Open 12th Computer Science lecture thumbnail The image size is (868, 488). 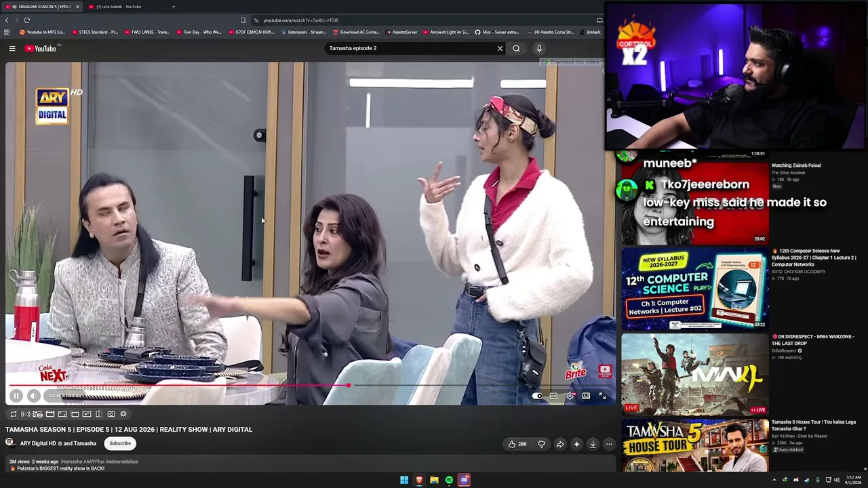695,289
